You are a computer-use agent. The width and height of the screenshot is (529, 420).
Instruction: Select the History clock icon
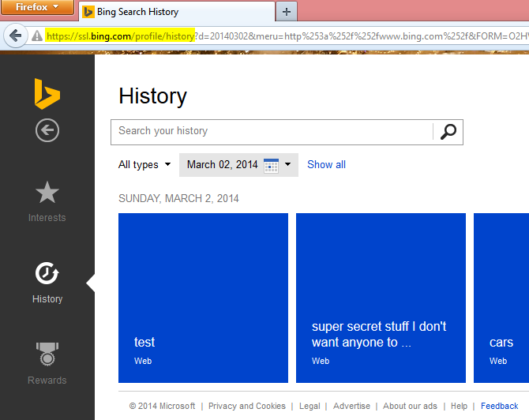47,273
